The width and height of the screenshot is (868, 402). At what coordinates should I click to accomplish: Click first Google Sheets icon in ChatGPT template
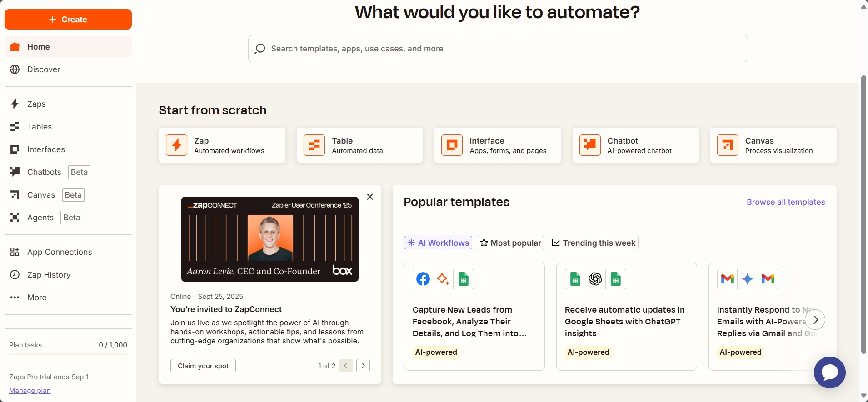[x=575, y=279]
